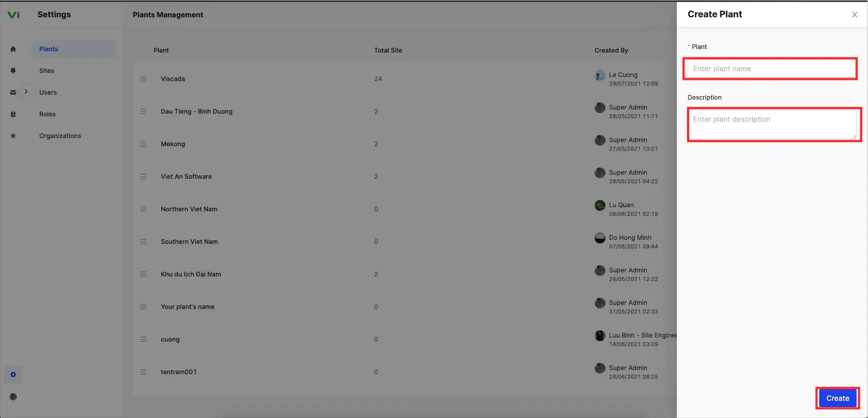The width and height of the screenshot is (868, 418).
Task: Open the bell notifications icon
Action: 13,71
